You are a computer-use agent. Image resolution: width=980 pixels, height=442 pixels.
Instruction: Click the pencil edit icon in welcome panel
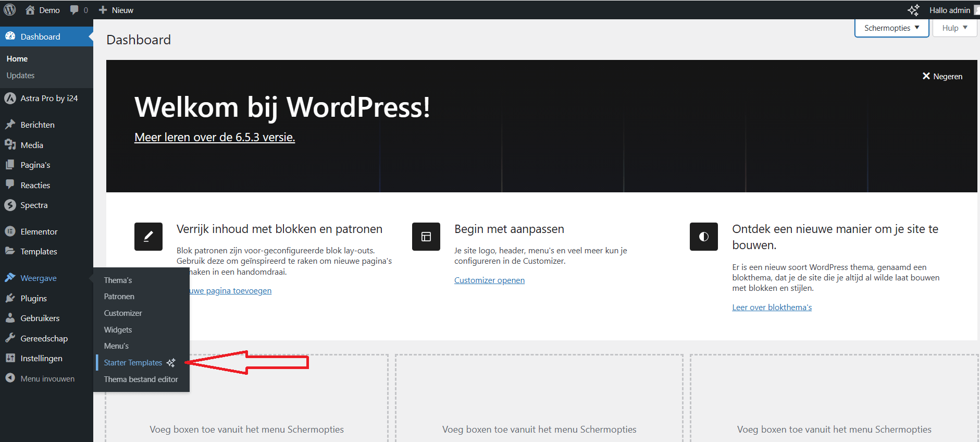tap(148, 237)
